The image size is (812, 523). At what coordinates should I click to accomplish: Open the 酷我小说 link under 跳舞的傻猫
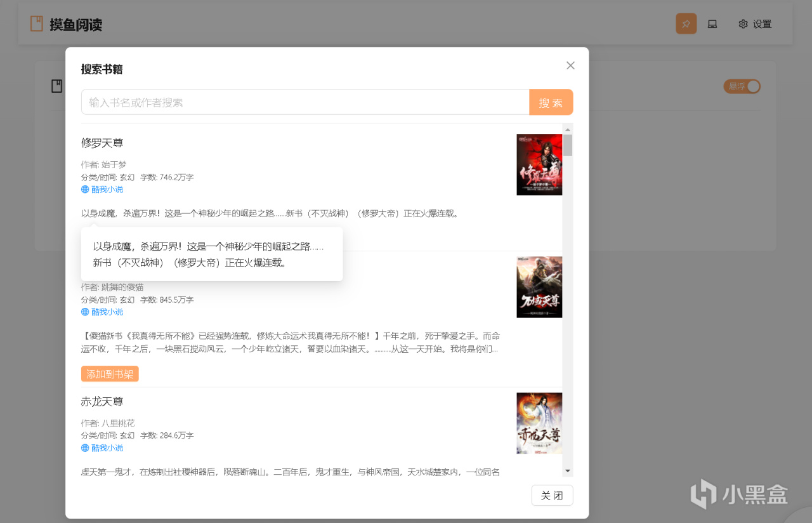coord(102,312)
